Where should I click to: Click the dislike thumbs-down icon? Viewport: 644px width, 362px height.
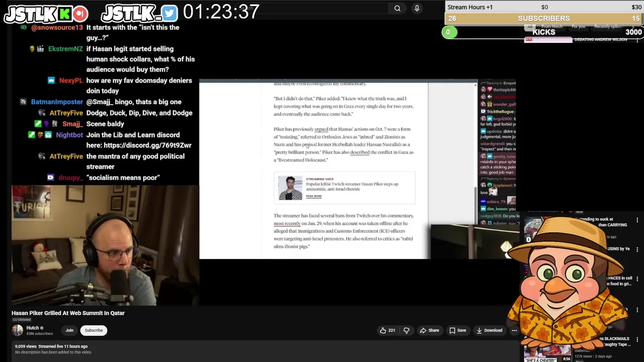407,330
